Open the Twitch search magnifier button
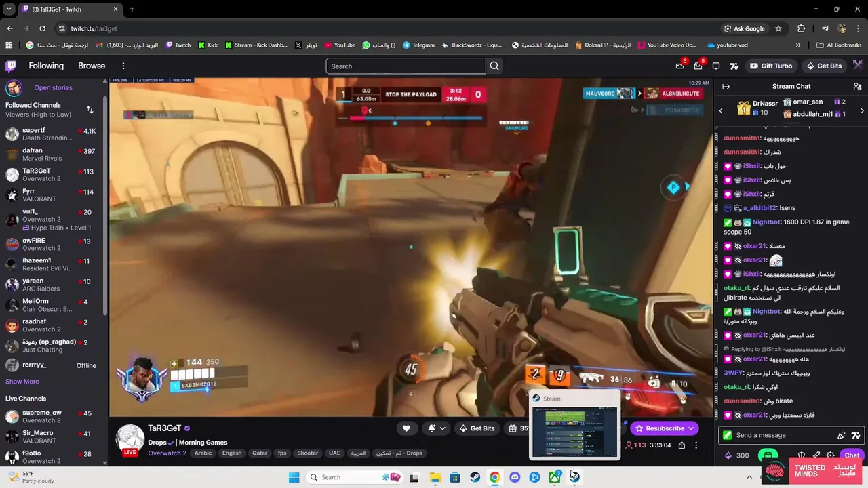Viewport: 868px width, 488px height. (x=494, y=66)
